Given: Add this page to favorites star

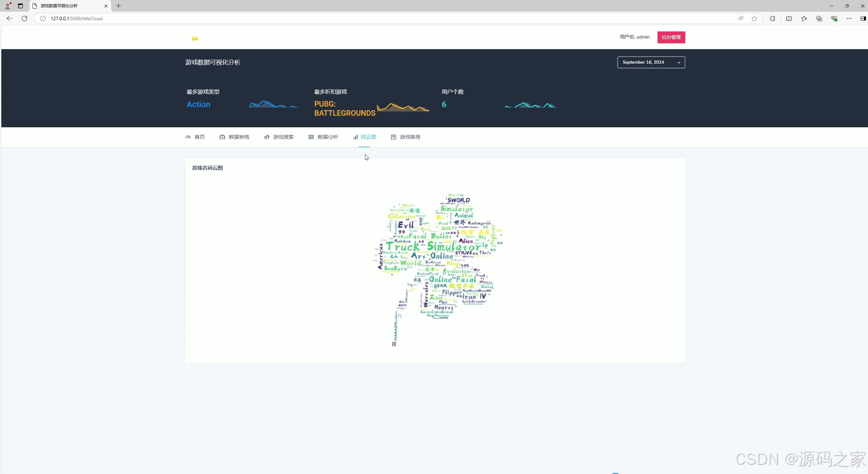Looking at the screenshot, I should 754,18.
